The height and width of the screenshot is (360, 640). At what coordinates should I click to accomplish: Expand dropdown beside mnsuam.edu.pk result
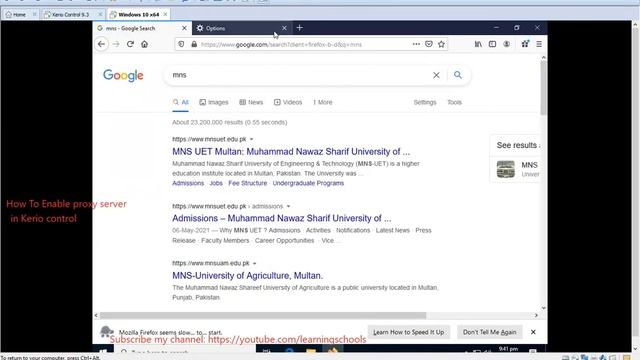pos(254,263)
